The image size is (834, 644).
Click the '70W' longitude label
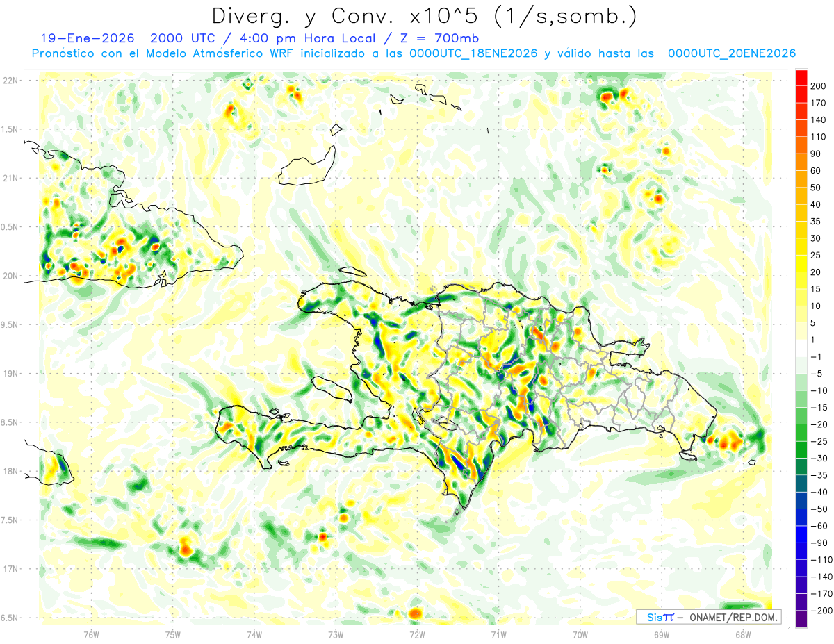[x=580, y=634]
